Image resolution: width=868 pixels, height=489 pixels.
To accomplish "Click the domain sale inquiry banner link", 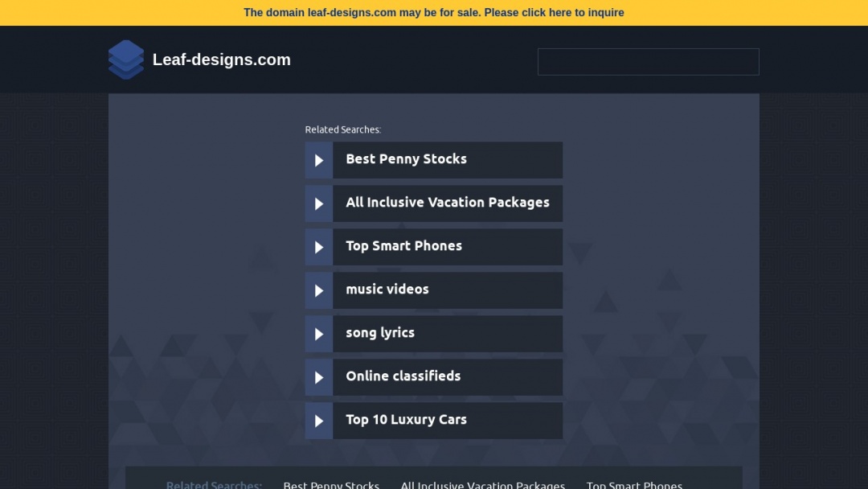I will pos(434,12).
